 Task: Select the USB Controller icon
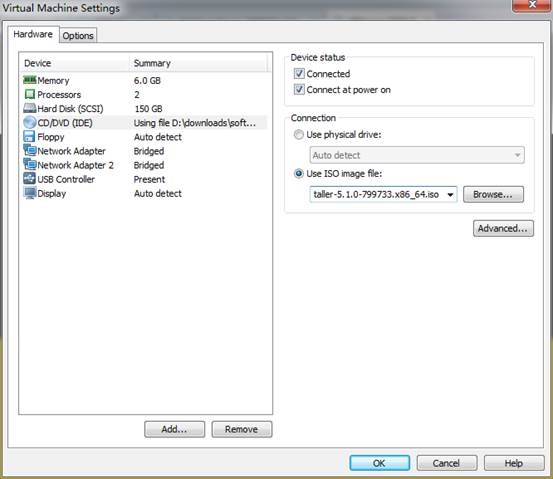click(30, 179)
